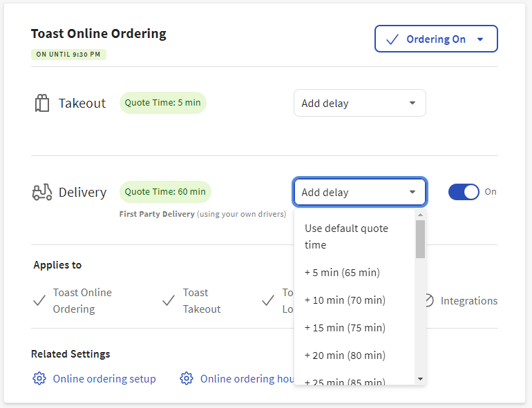Open Online ordering setup link
The width and height of the screenshot is (532, 408).
coord(104,378)
